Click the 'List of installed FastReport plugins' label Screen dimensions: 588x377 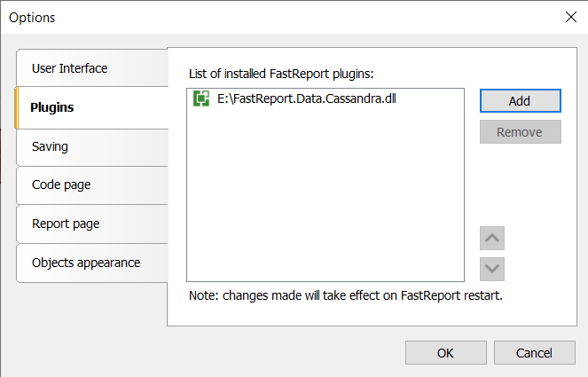[281, 74]
